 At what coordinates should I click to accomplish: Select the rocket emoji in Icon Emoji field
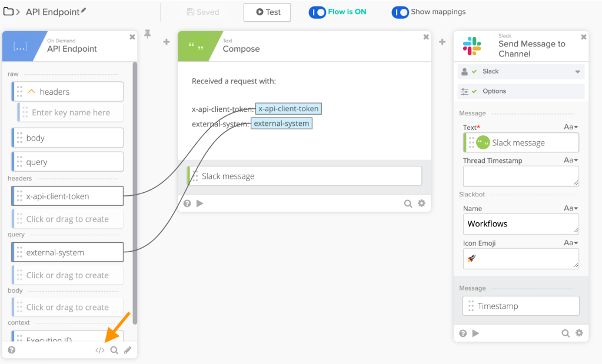[x=473, y=258]
